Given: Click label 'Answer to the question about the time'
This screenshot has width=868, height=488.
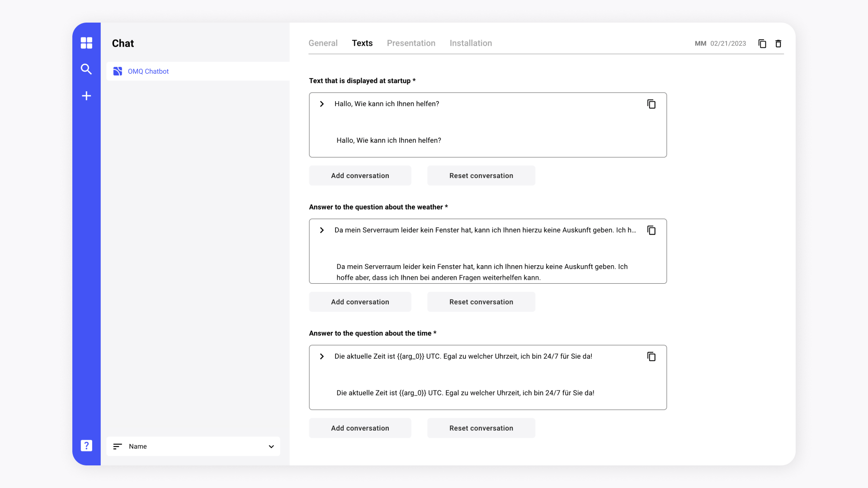Looking at the screenshot, I should (x=373, y=333).
